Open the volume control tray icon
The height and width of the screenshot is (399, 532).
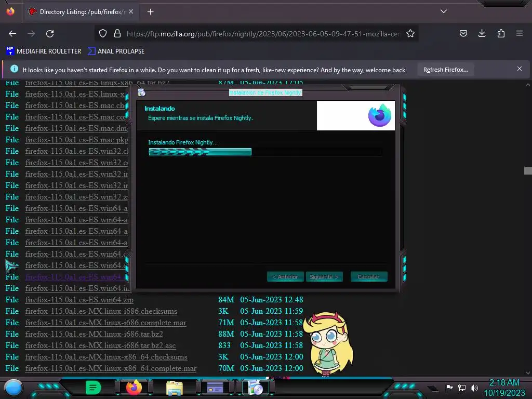pos(474,388)
